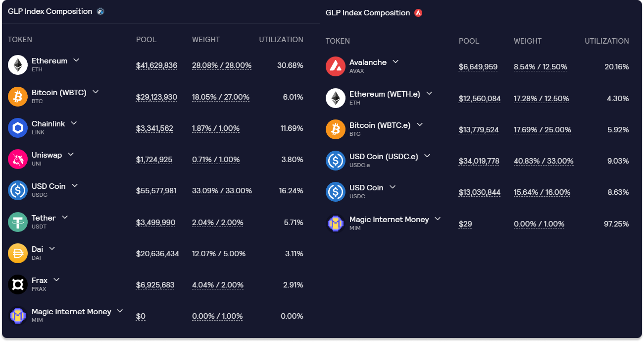Click the pink Uniswap unicorn logo
The image size is (644, 342).
point(18,159)
